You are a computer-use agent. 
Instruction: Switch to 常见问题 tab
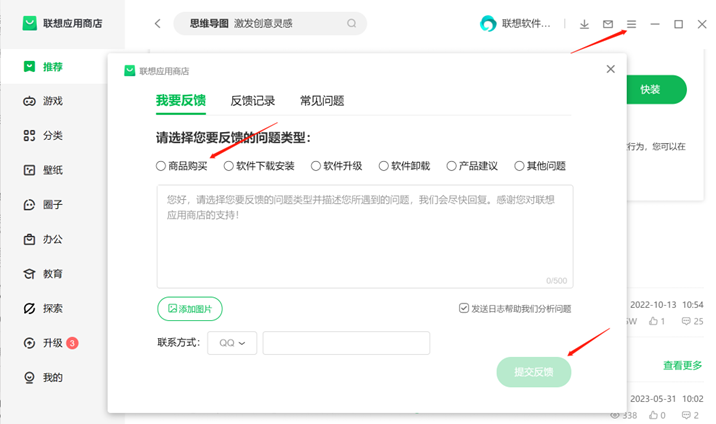322,100
